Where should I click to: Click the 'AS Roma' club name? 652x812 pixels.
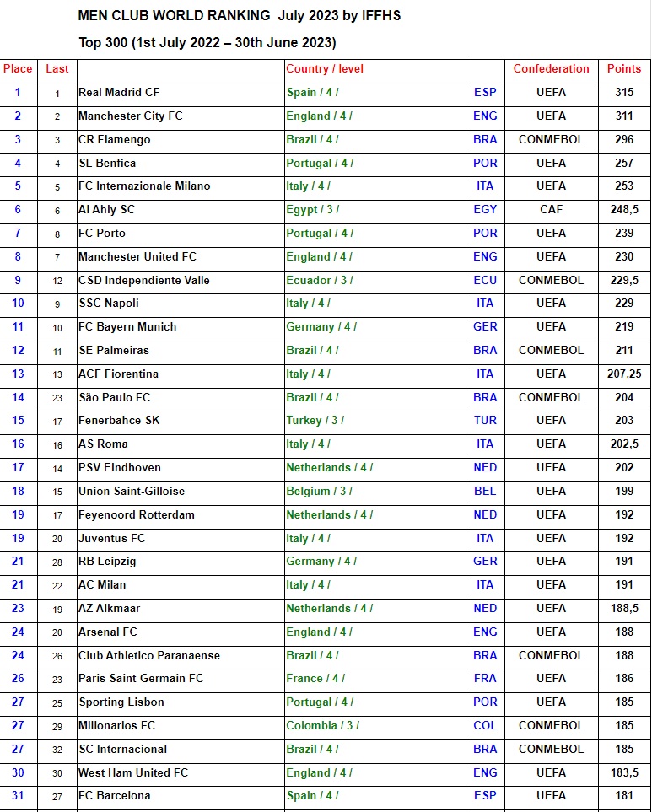(103, 444)
